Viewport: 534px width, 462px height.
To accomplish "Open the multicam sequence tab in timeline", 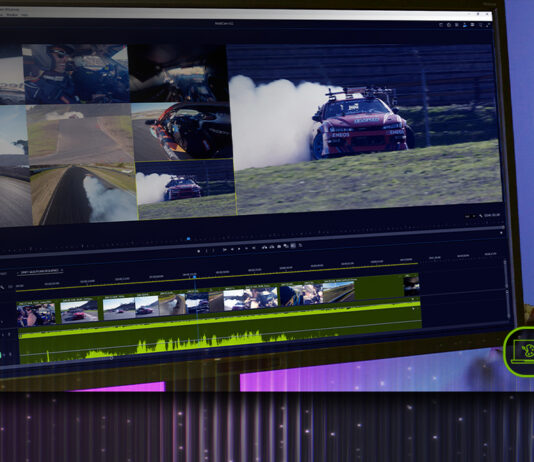I will [40, 272].
